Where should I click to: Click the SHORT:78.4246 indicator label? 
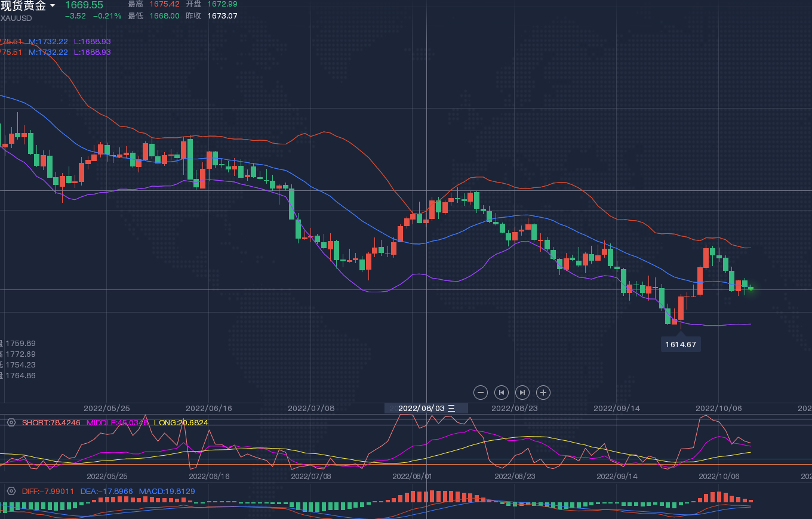pos(51,422)
